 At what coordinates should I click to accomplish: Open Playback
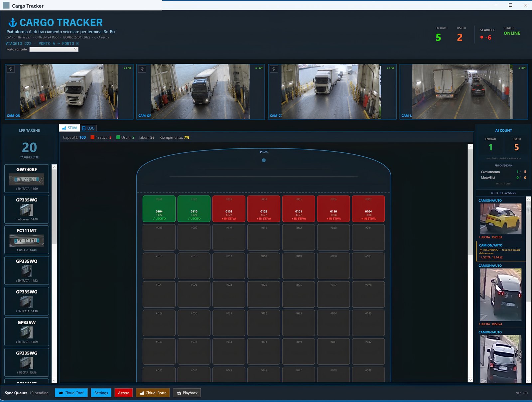[187, 393]
